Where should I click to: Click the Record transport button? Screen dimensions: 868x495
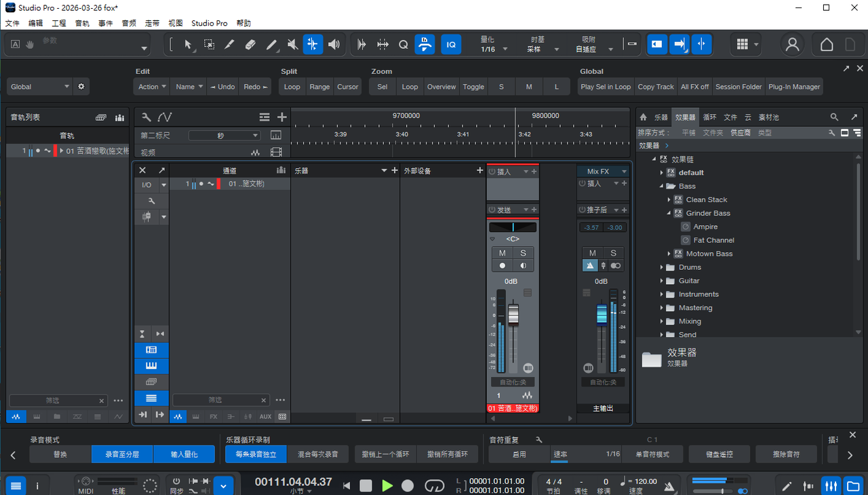pyautogui.click(x=408, y=486)
